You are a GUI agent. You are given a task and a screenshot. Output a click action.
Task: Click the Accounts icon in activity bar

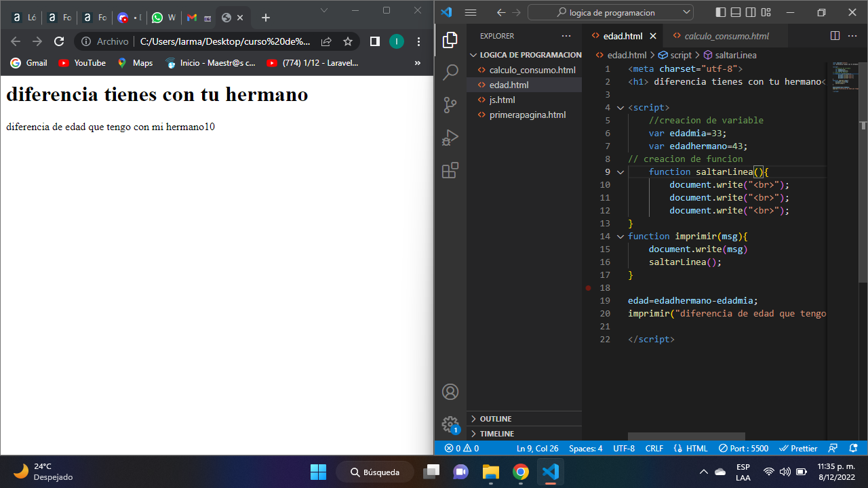(x=450, y=391)
